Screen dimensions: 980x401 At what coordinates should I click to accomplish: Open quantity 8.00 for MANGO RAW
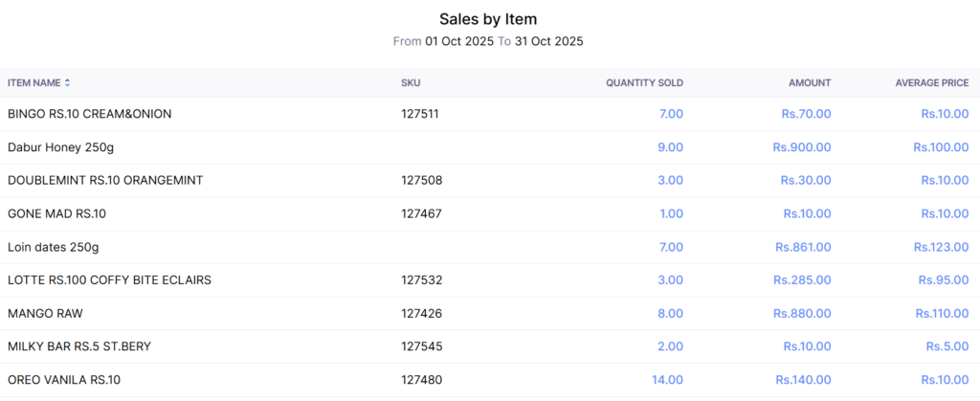pos(671,313)
